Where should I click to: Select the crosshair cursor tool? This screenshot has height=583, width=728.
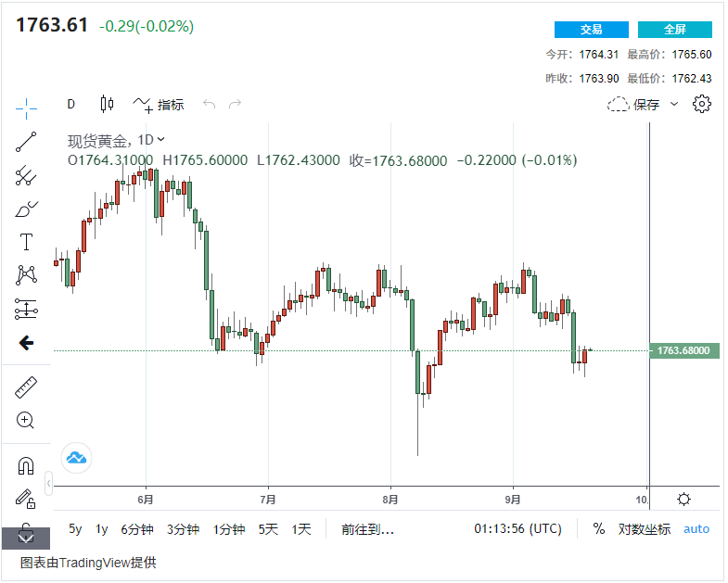point(26,108)
